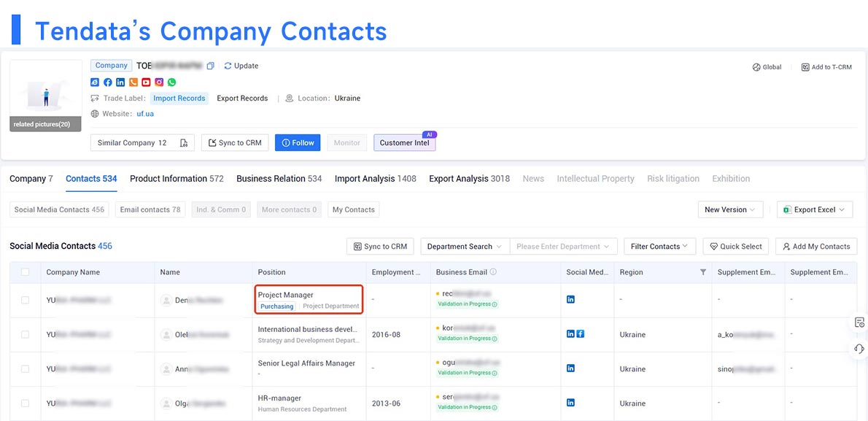Copy the company name with copy icon
Image resolution: width=868 pixels, height=421 pixels.
(x=210, y=66)
